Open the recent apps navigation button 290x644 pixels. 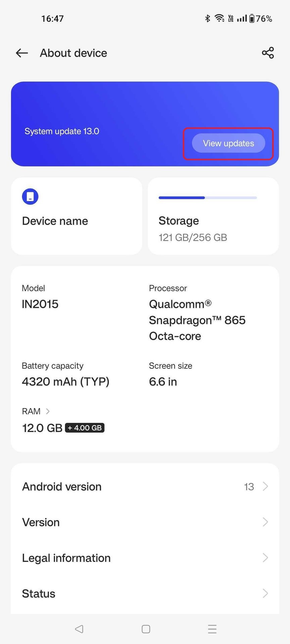[212, 629]
